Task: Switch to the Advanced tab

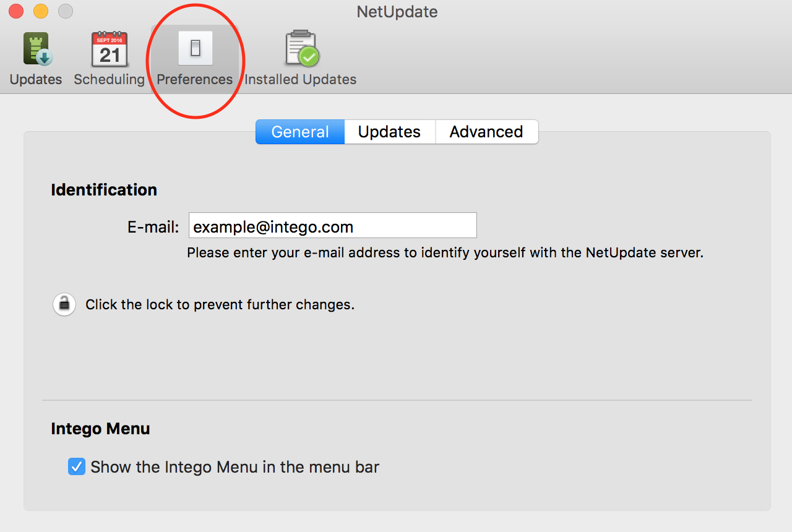Action: click(x=486, y=132)
